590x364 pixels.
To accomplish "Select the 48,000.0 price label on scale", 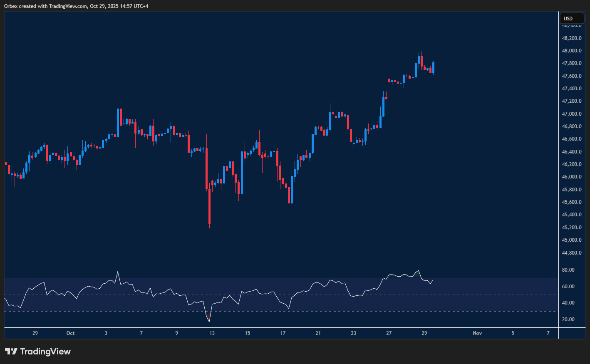I will (572, 50).
